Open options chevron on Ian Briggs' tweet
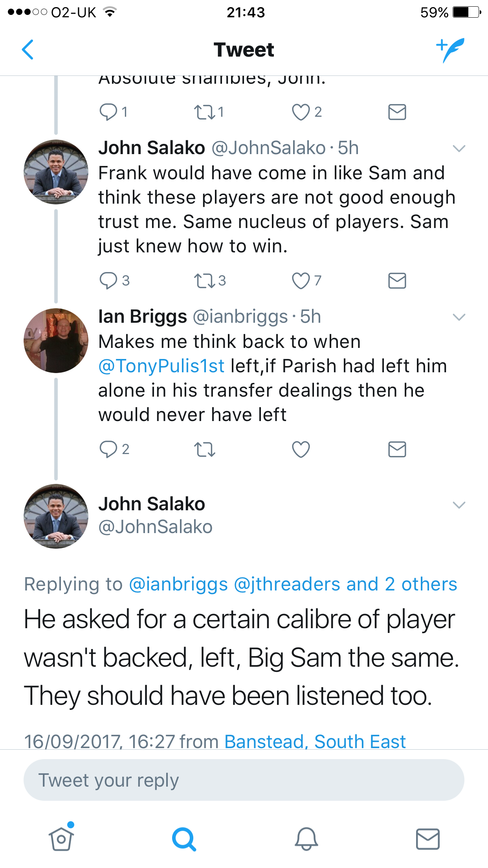488x868 pixels. [x=459, y=317]
